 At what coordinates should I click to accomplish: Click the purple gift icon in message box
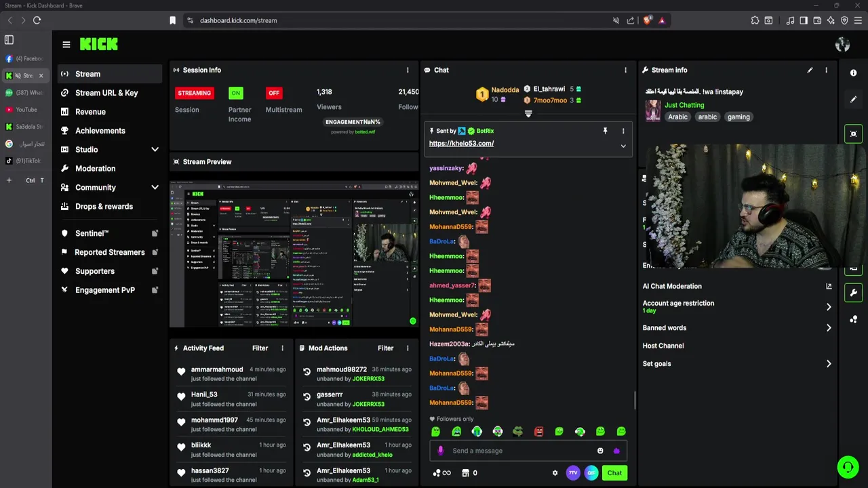(616, 451)
